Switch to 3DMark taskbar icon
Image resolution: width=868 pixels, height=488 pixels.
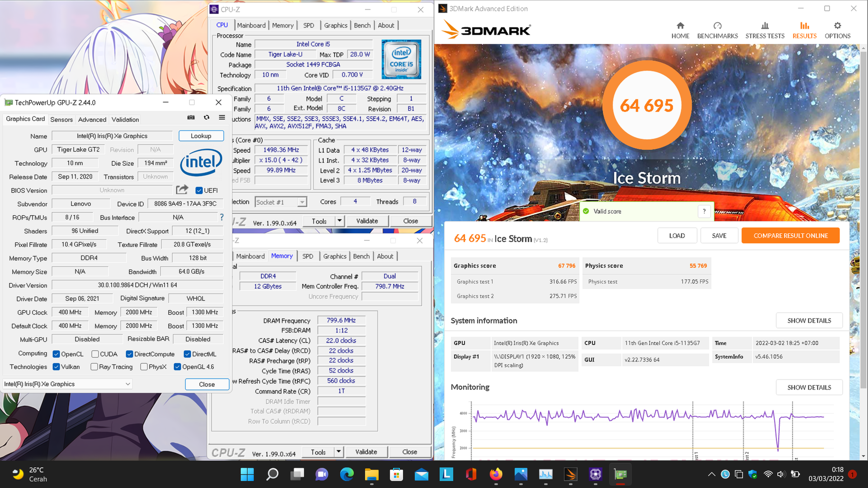pos(571,474)
